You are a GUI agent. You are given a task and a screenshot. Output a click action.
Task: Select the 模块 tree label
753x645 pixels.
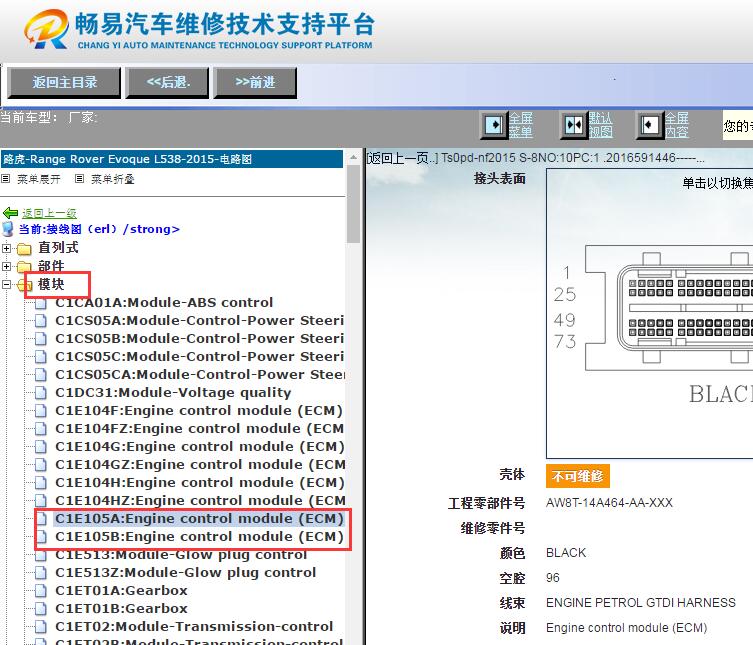tap(51, 284)
